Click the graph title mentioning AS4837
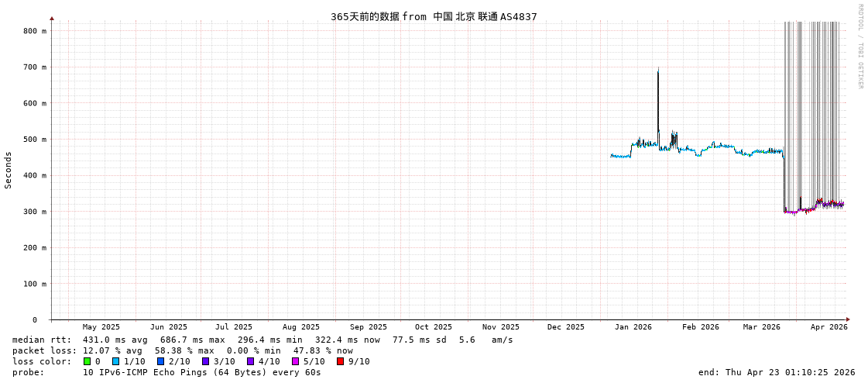The width and height of the screenshot is (868, 383). coord(434,17)
